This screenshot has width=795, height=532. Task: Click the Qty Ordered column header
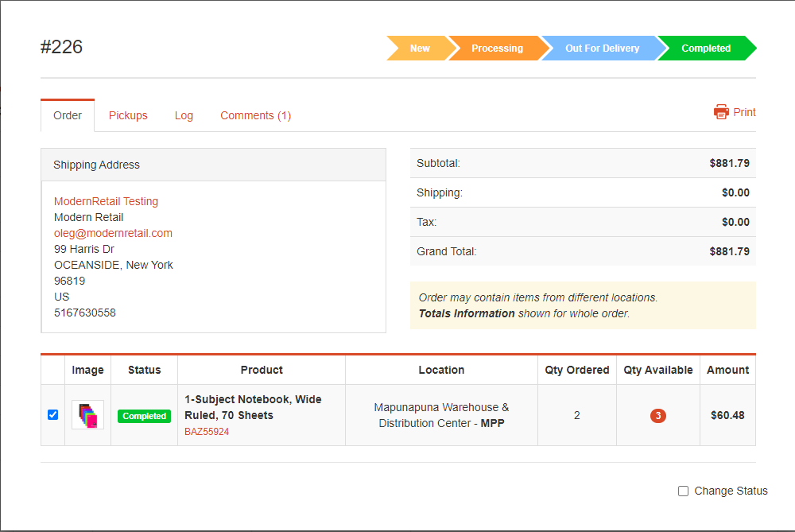tap(577, 371)
